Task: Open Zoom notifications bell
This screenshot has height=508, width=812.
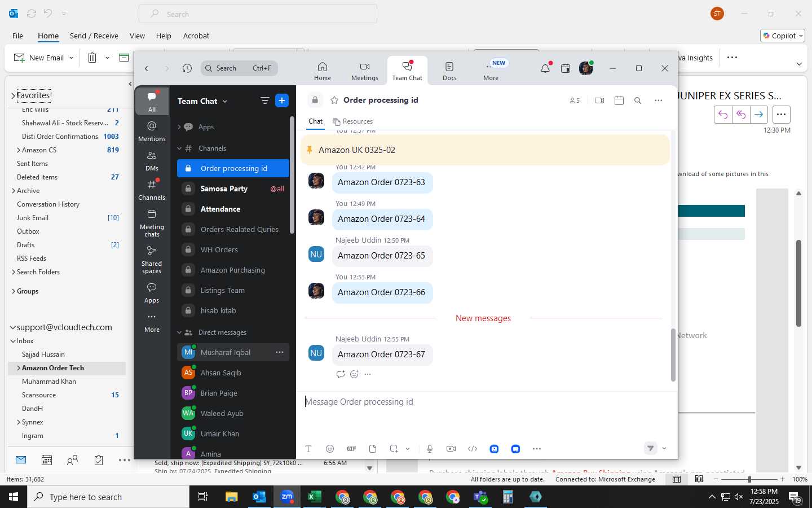Action: tap(545, 68)
